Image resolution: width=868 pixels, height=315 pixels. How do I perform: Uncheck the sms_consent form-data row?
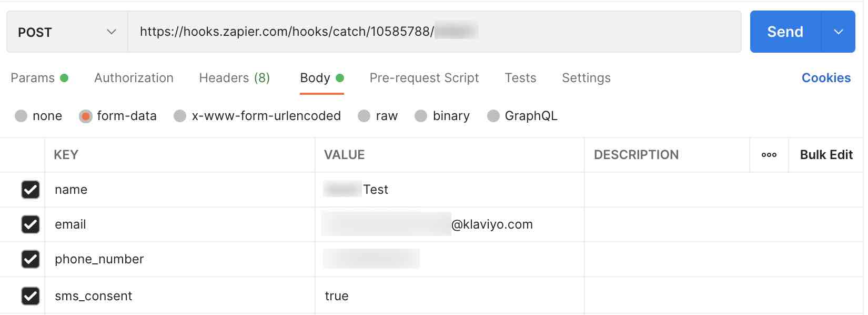click(x=30, y=296)
